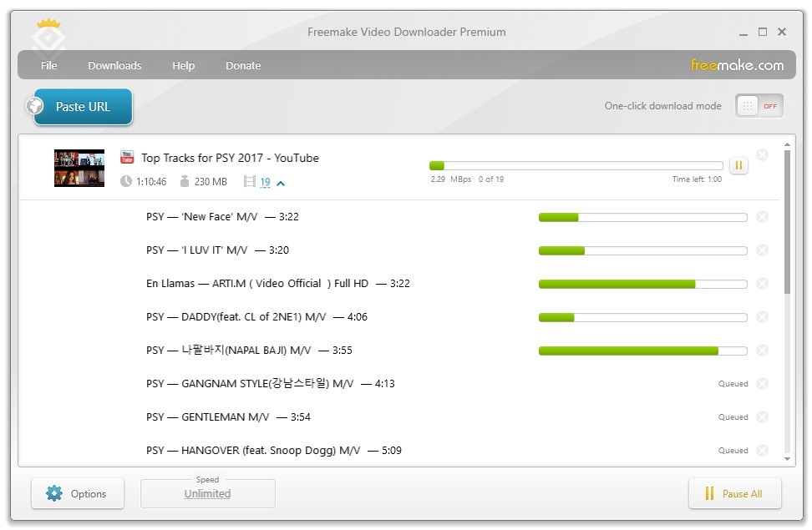
Task: Click the En Llamas progress bar
Action: tap(642, 284)
